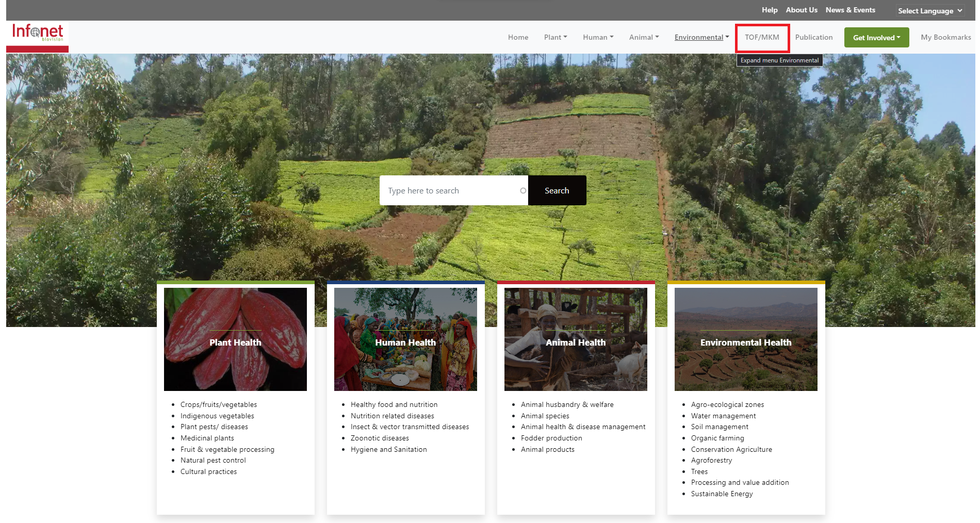
Task: Open the Zoonotic diseases link
Action: (380, 438)
